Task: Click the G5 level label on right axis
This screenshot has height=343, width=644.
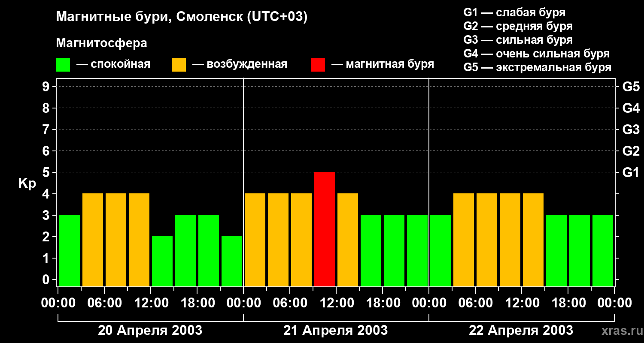Action: [631, 87]
